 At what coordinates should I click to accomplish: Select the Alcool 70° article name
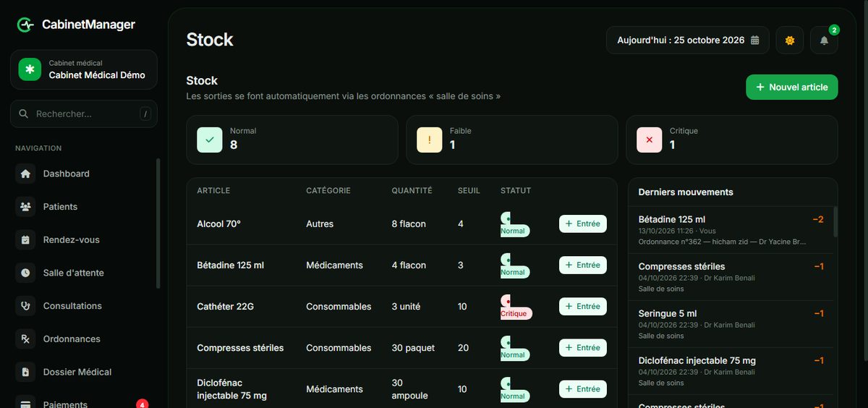(218, 224)
